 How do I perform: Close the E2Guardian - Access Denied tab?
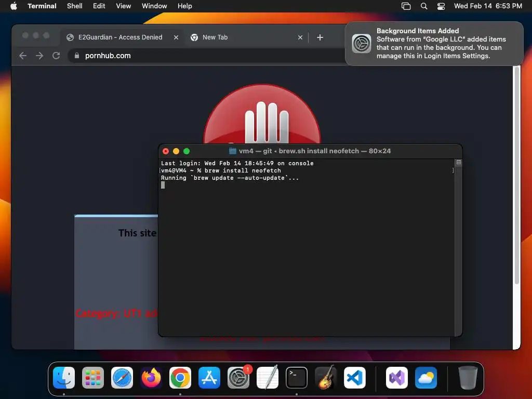coord(176,37)
